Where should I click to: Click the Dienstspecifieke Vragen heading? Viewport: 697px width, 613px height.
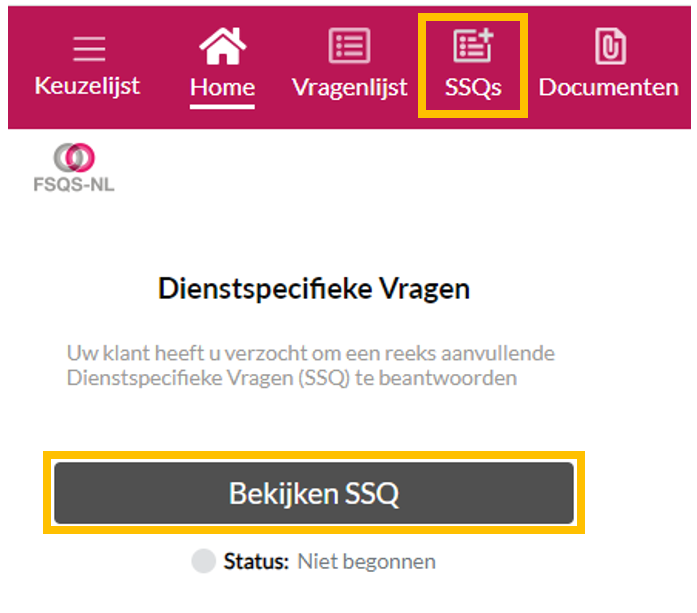coord(314,289)
